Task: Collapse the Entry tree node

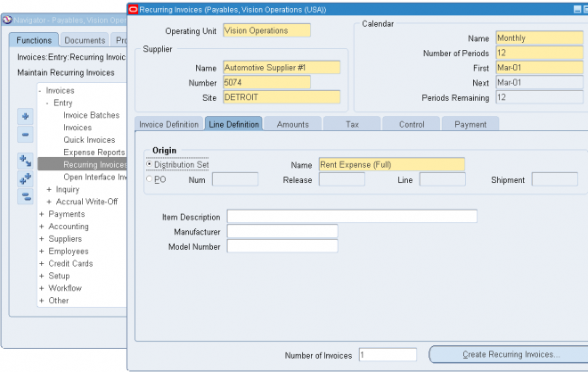Action: [47, 103]
